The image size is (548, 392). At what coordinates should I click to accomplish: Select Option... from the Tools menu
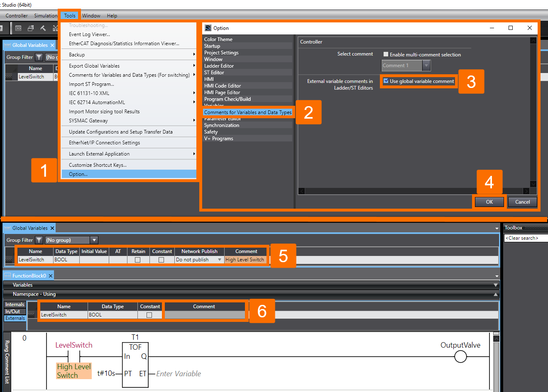tap(78, 174)
